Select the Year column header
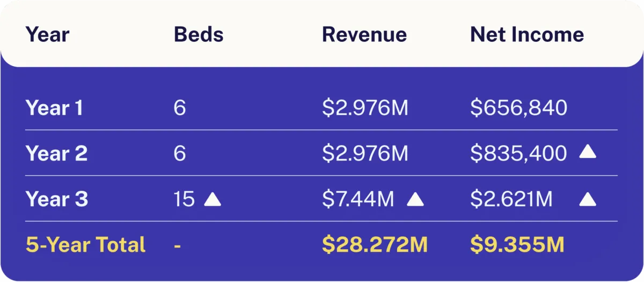Viewport: 644px width, 282px height. point(47,35)
